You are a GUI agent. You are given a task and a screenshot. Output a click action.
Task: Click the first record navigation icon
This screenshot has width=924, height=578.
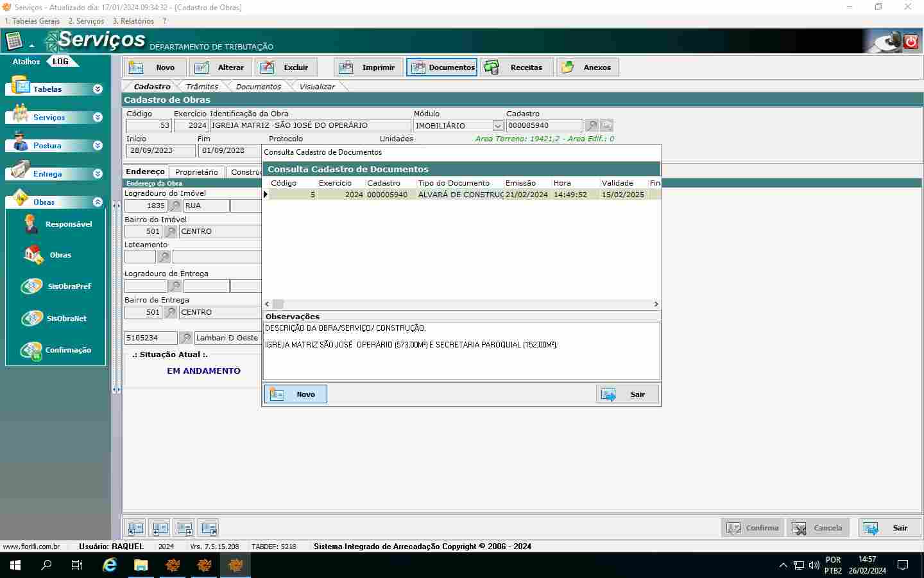tap(135, 529)
